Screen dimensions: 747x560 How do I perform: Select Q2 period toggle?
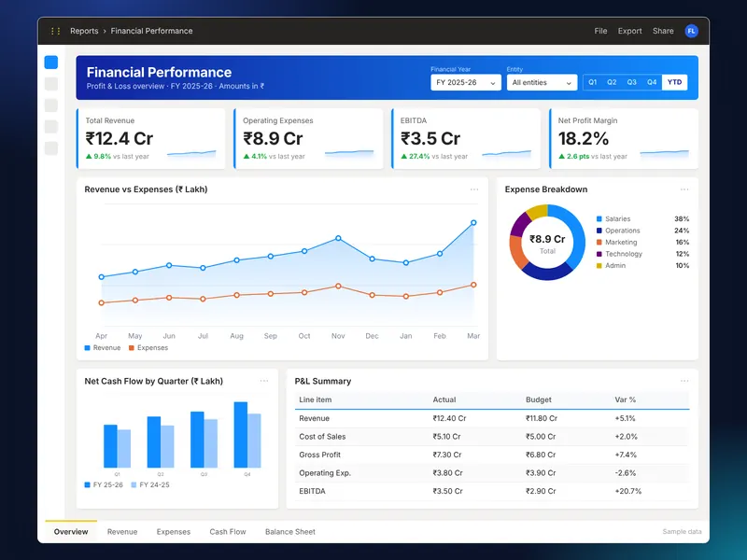612,82
